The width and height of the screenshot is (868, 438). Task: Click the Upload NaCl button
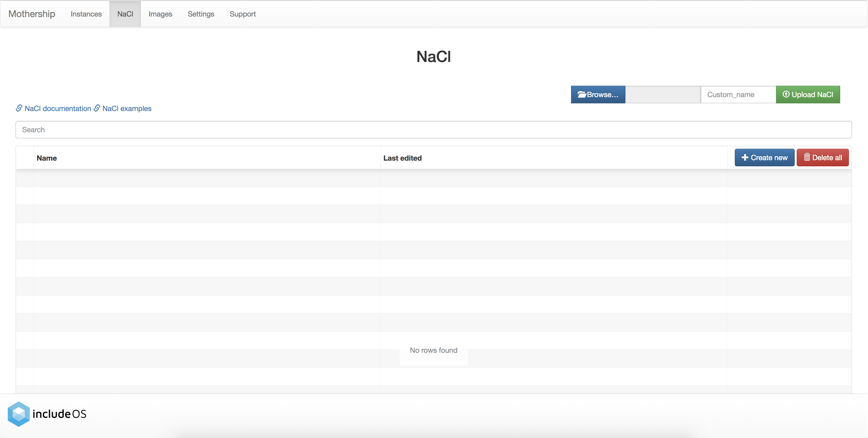click(808, 95)
